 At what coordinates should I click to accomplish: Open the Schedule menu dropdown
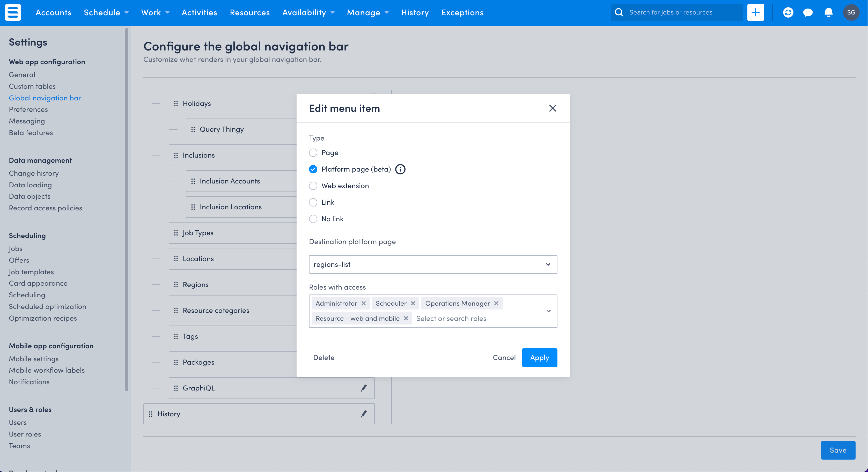(106, 12)
